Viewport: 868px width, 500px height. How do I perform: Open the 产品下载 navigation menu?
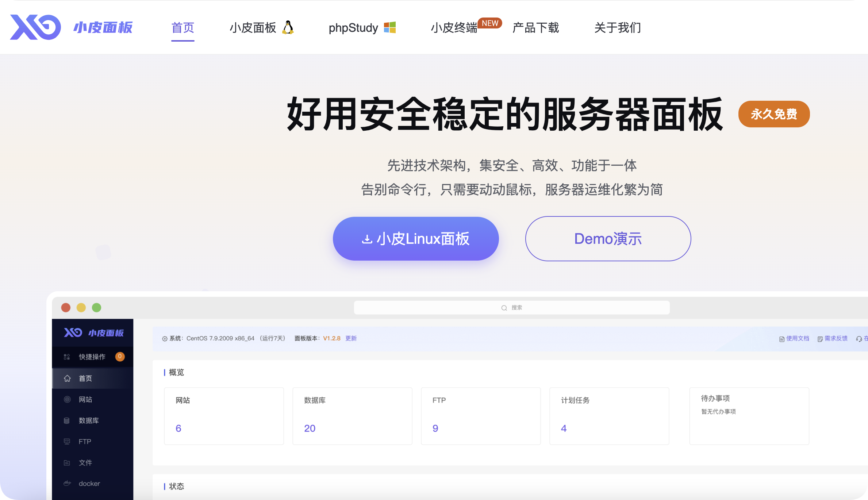[536, 28]
